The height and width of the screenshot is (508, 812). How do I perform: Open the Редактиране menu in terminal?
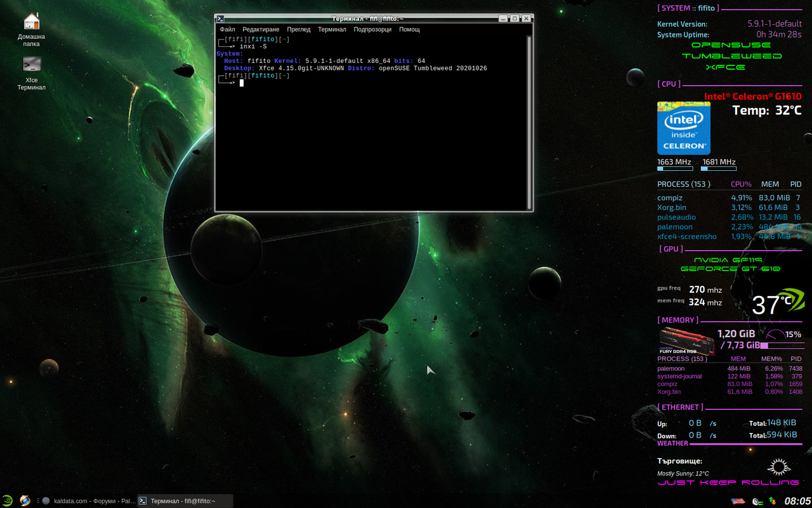[x=261, y=29]
